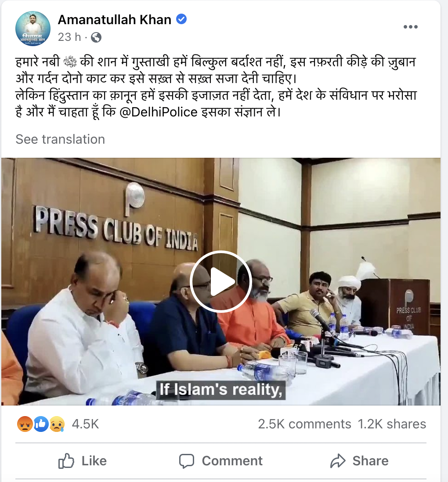This screenshot has height=482, width=448.
Task: Click the thumbs-up like reaction emoji
Action: pos(41,424)
